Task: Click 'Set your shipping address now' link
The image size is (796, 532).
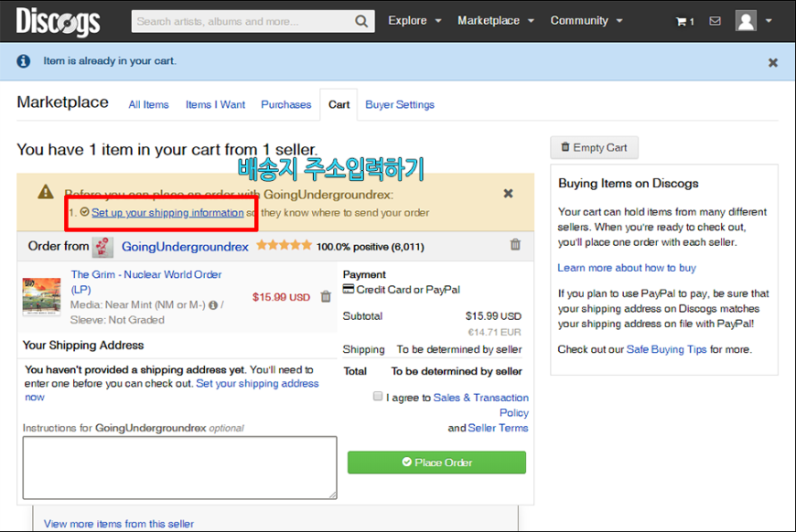Action: 172,390
